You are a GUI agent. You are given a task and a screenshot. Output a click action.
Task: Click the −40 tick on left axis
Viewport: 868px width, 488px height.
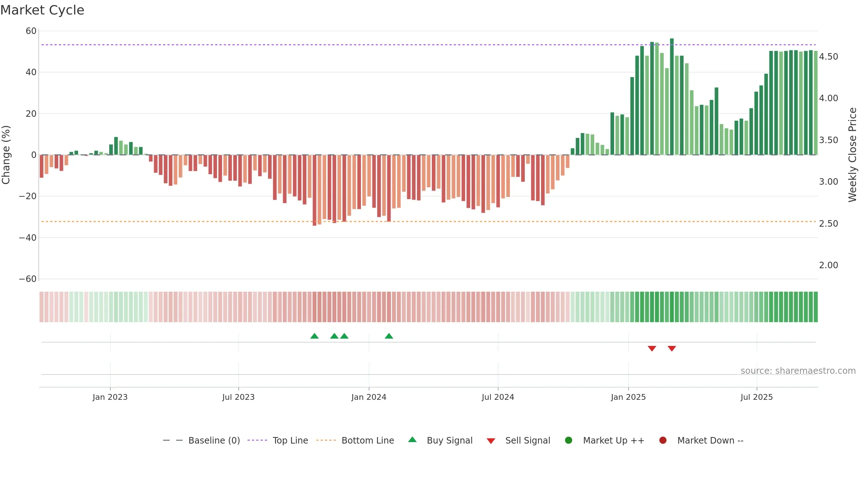click(x=28, y=238)
